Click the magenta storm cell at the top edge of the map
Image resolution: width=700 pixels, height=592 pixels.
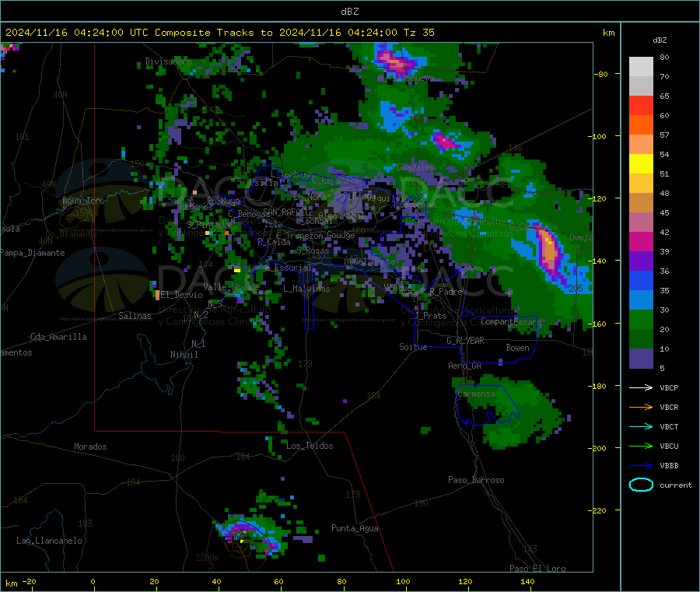click(x=394, y=61)
